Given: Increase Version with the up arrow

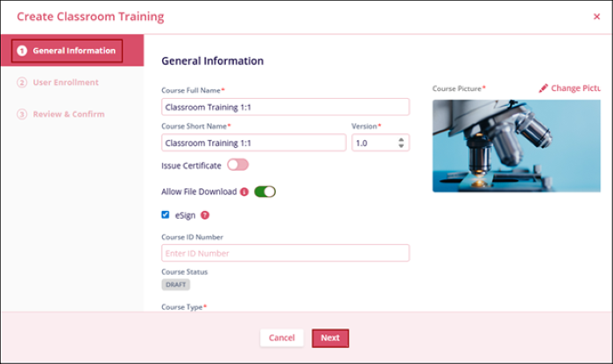Looking at the screenshot, I should (401, 138).
